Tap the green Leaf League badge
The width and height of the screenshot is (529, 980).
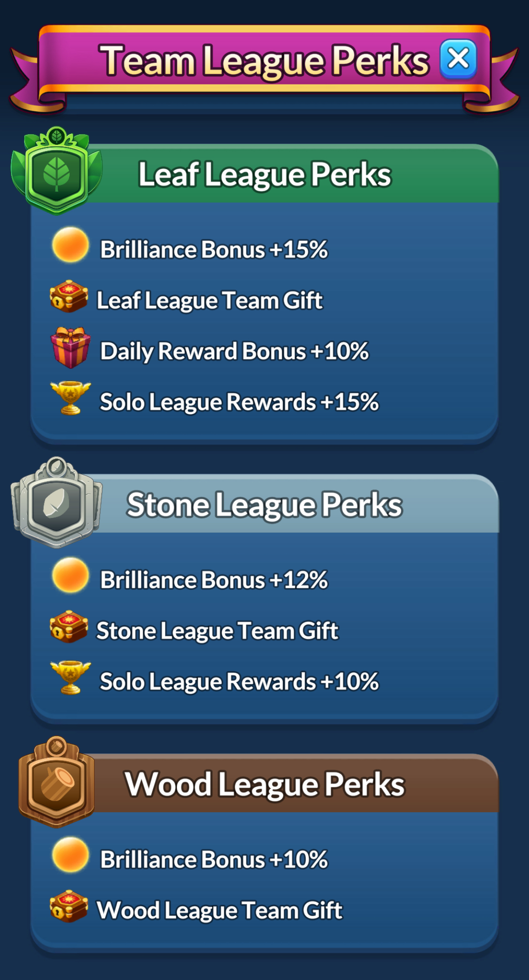click(56, 171)
